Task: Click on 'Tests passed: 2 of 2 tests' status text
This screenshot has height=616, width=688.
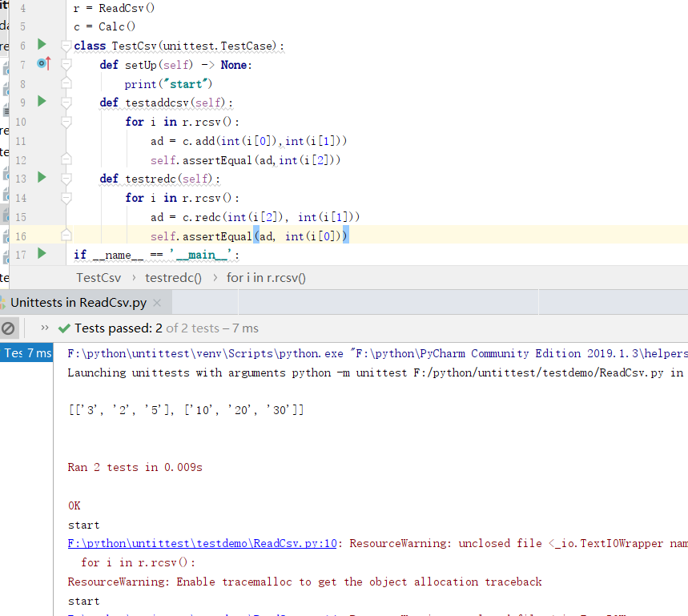Action: point(147,328)
